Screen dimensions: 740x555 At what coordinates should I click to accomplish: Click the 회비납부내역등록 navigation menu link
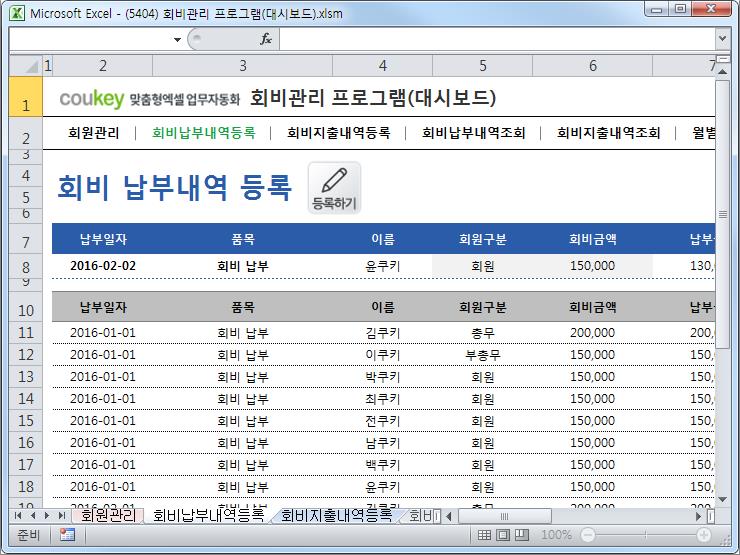203,133
